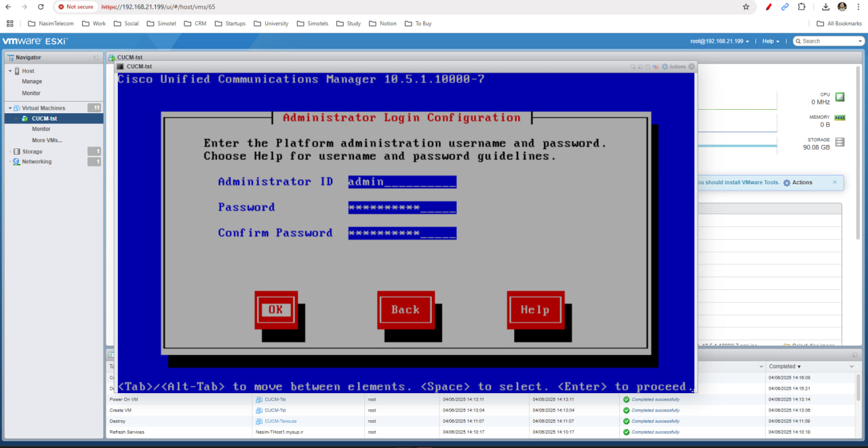
Task: Click More VMs... in Navigator
Action: [x=47, y=140]
